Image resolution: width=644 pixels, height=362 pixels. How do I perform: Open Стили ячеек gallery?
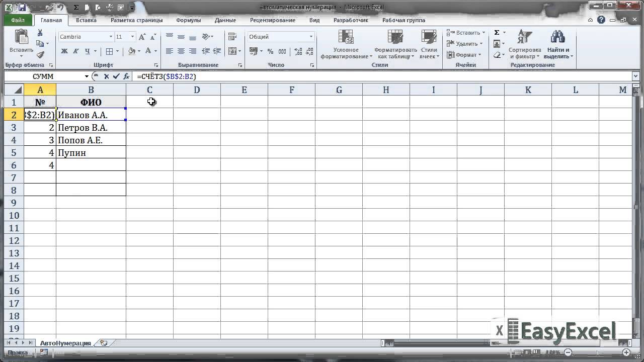429,44
